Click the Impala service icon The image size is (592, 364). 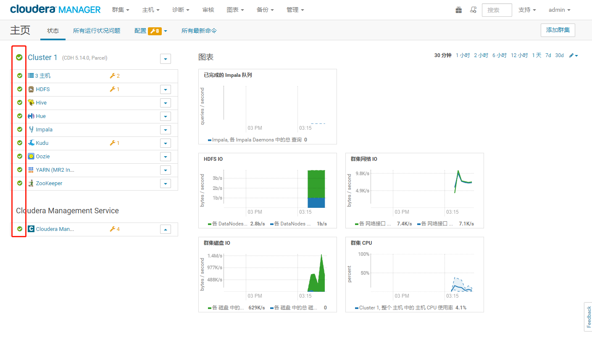tap(31, 129)
